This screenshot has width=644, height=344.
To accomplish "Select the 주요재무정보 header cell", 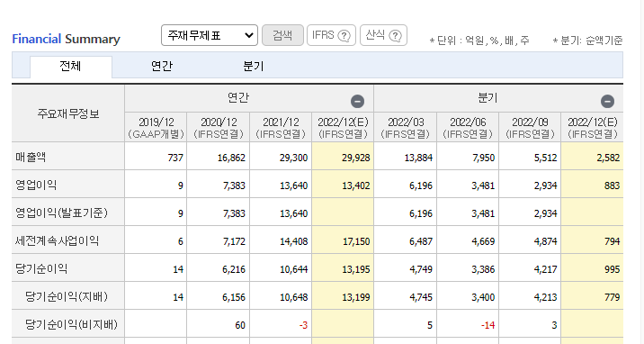I will click(68, 113).
